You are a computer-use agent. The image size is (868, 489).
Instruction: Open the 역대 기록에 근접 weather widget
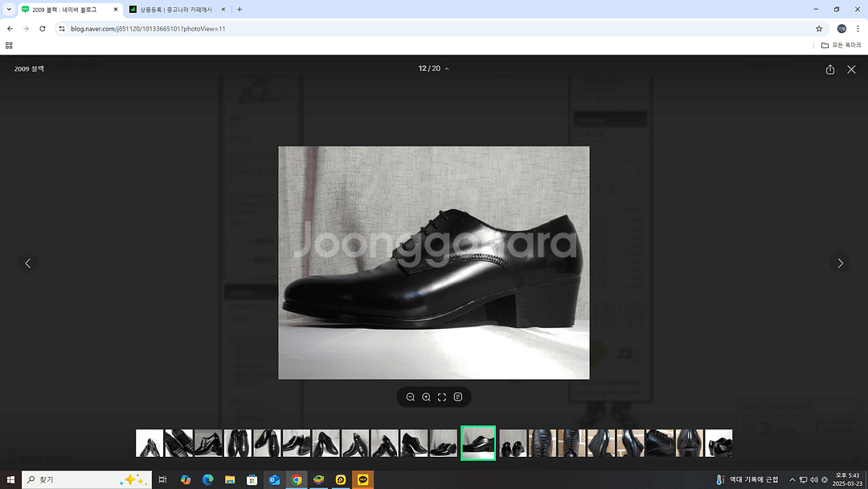pos(747,479)
